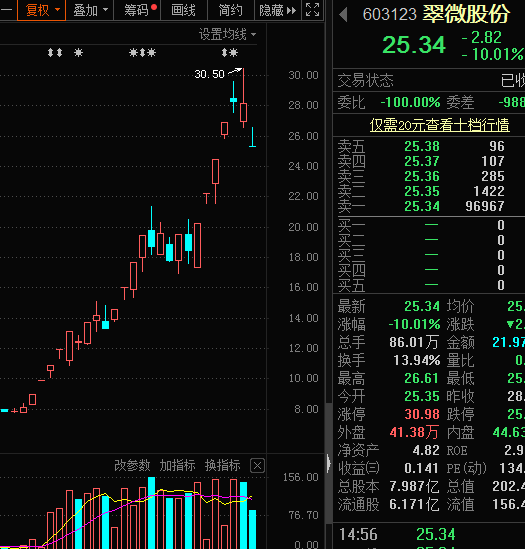Click the red dot on 筹码 button
Image resolution: width=525 pixels, height=549 pixels.
pyautogui.click(x=154, y=7)
